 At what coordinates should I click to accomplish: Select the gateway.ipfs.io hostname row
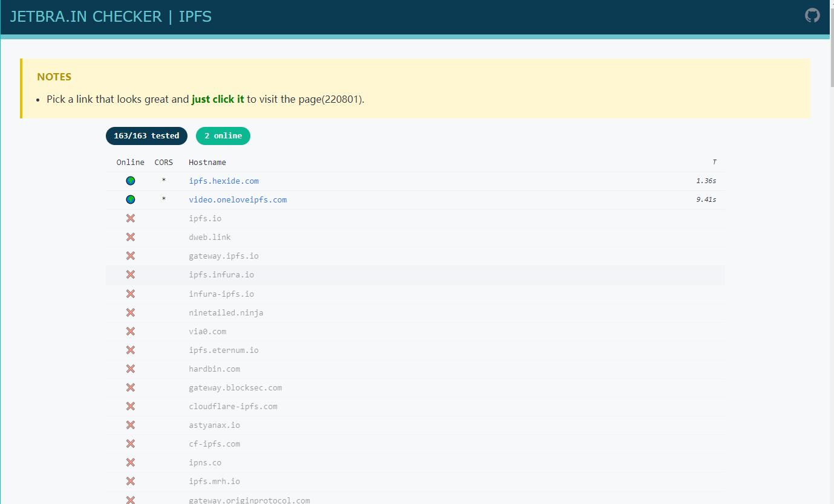[x=224, y=256]
